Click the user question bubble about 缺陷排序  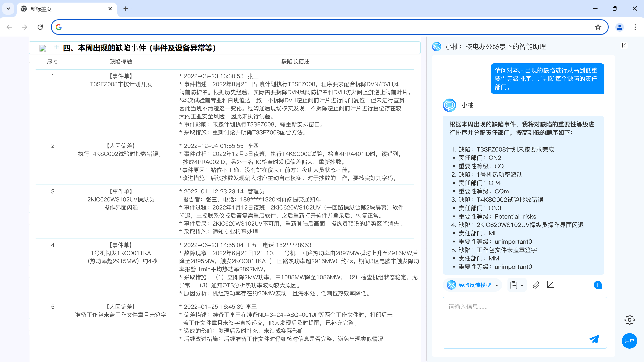tap(547, 79)
